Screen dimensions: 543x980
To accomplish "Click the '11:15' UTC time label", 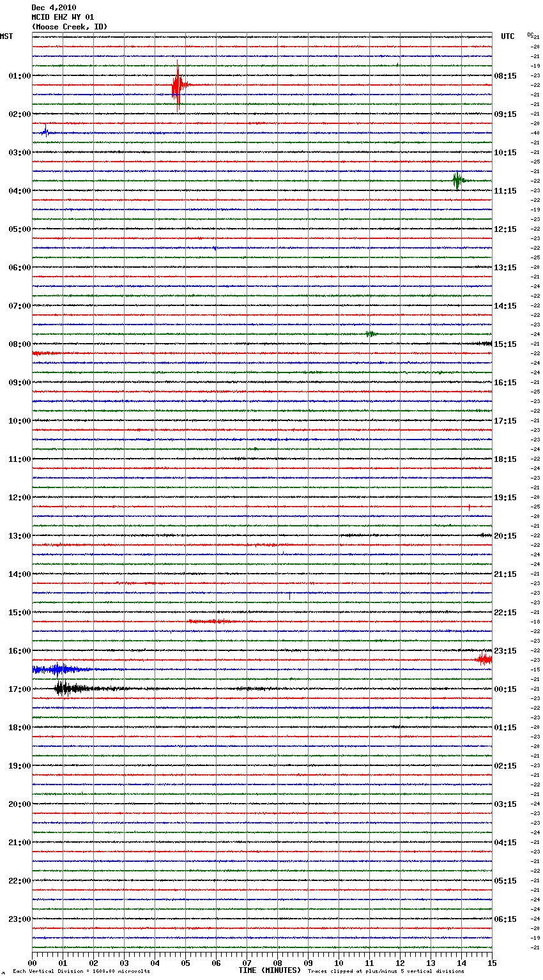I will tap(505, 191).
